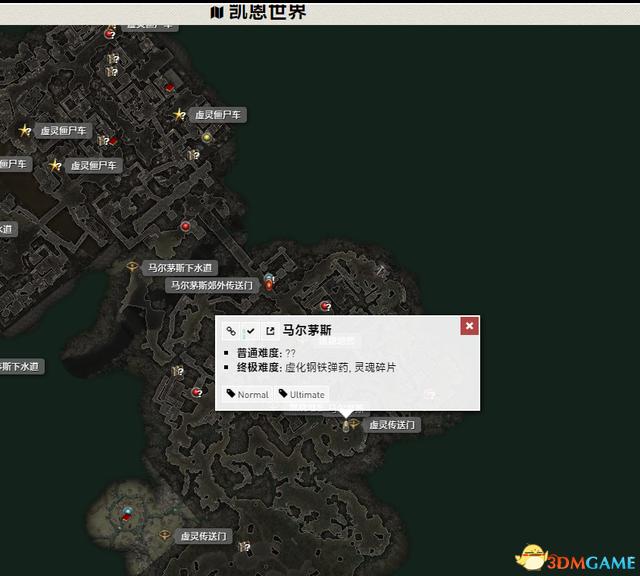This screenshot has height=576, width=640.
Task: Close the 马尔茅斯 popup
Action: click(x=469, y=326)
